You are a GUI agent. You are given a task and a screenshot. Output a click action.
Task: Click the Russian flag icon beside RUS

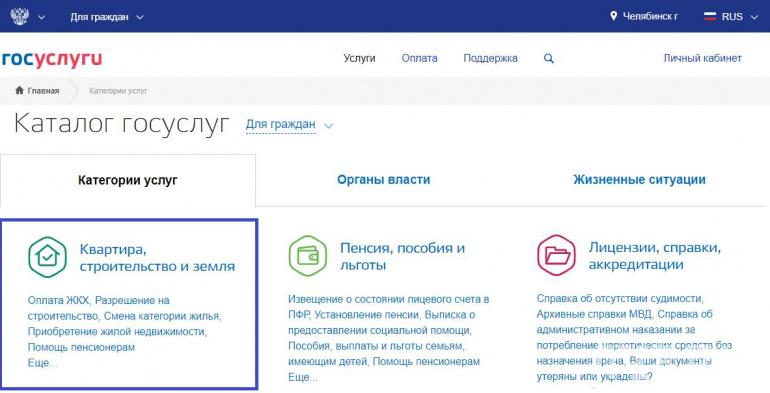(x=710, y=17)
